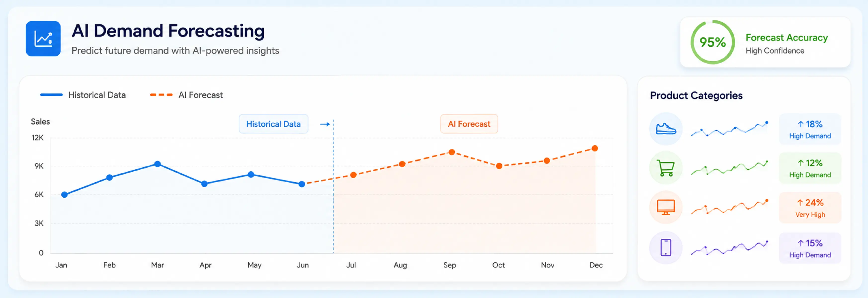Click the 24% Very High badge
This screenshot has height=298, width=868.
pyautogui.click(x=810, y=208)
